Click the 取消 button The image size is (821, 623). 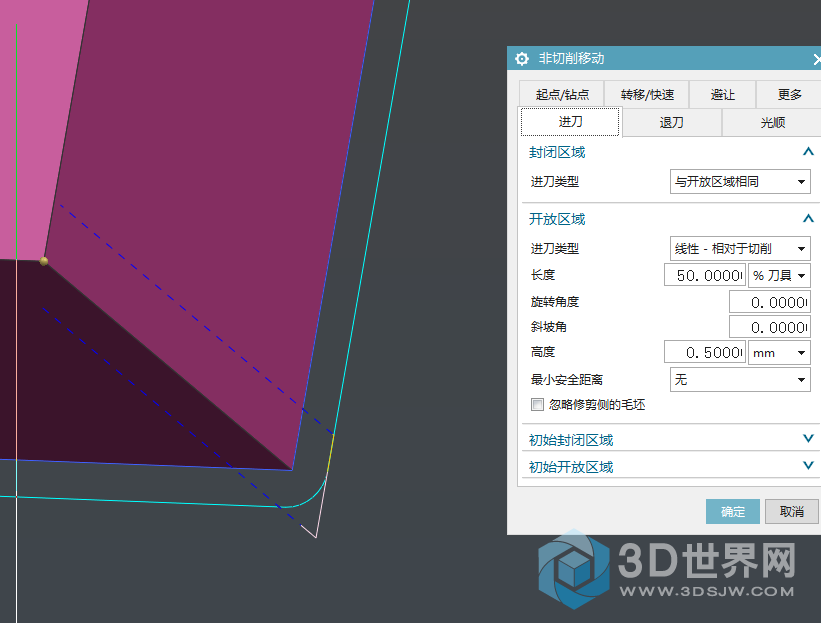[791, 511]
